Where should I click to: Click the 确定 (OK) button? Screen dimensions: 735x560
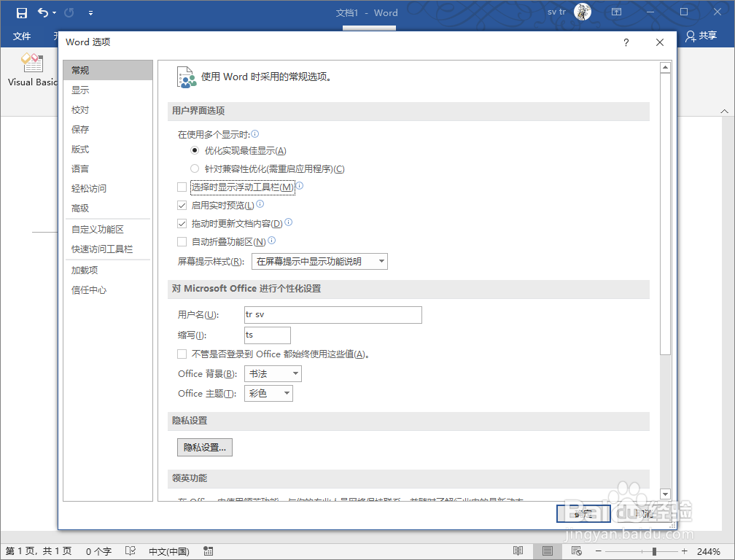click(583, 513)
